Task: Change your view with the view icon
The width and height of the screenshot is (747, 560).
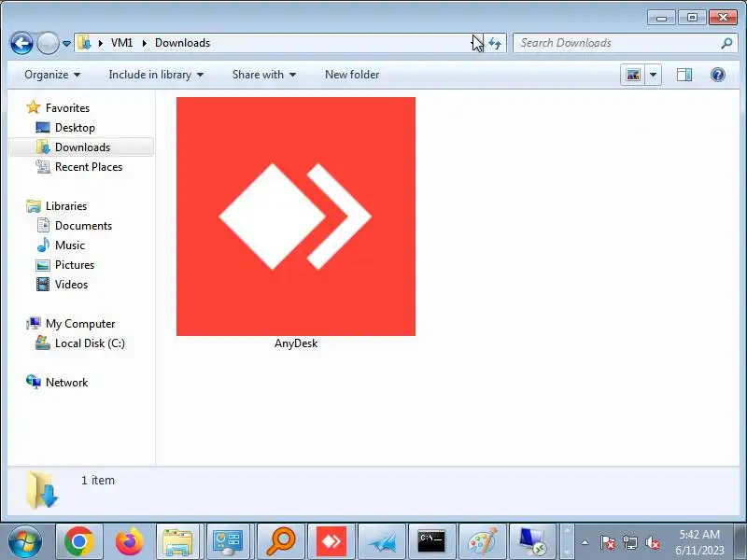Action: (x=633, y=75)
